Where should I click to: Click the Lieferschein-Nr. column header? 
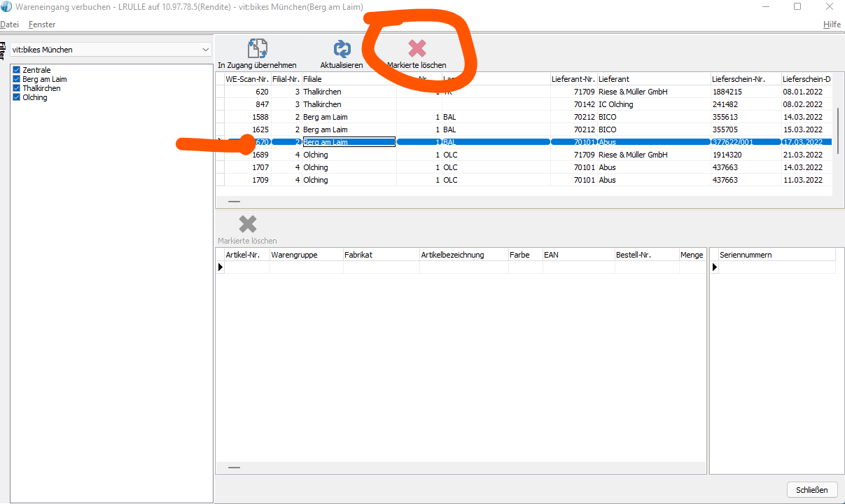pyautogui.click(x=746, y=79)
